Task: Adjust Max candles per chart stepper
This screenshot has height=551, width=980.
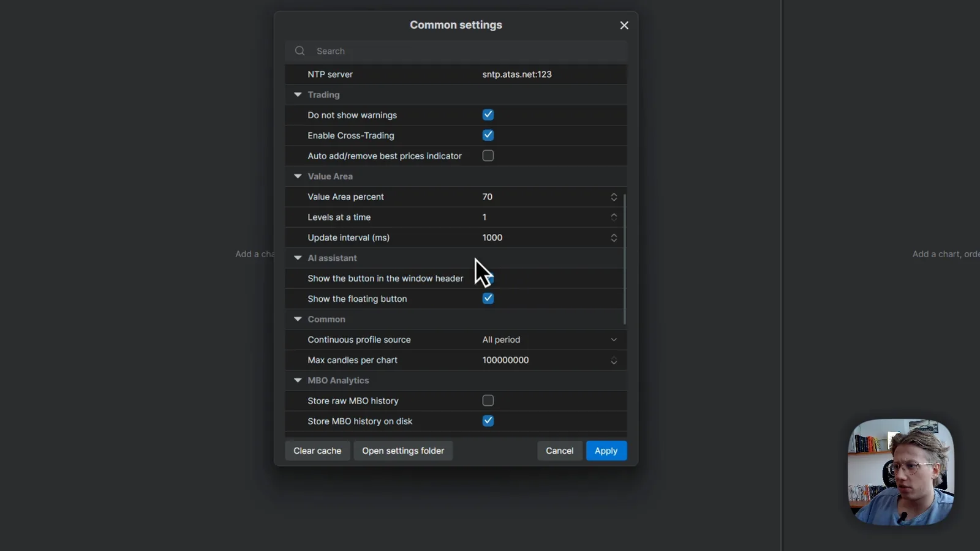Action: 614,360
